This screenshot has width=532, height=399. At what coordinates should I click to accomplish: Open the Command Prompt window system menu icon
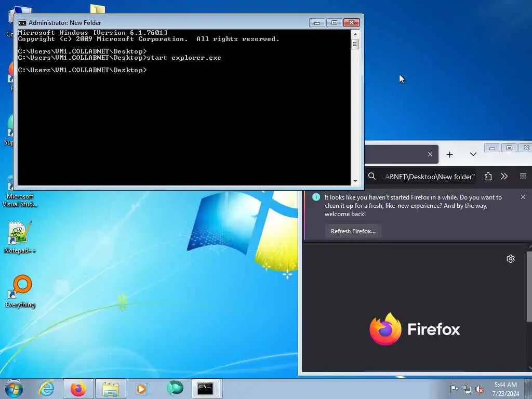tap(22, 23)
